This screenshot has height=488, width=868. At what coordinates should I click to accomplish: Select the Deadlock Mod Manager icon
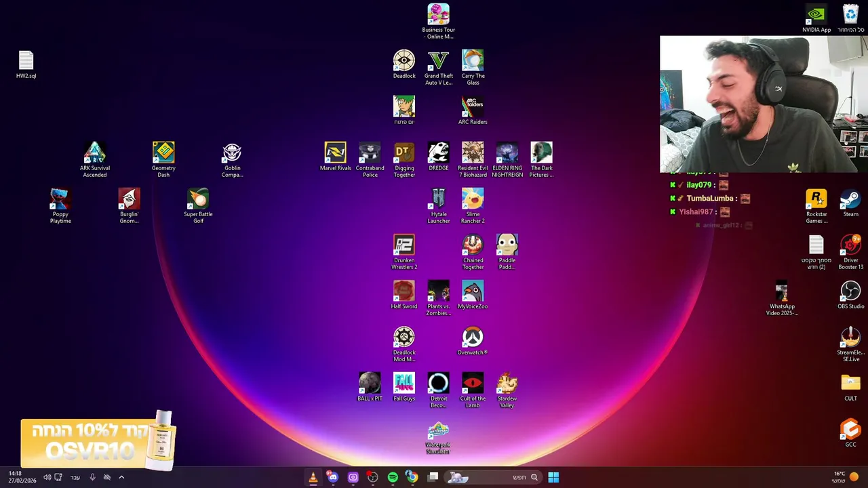pyautogui.click(x=404, y=344)
